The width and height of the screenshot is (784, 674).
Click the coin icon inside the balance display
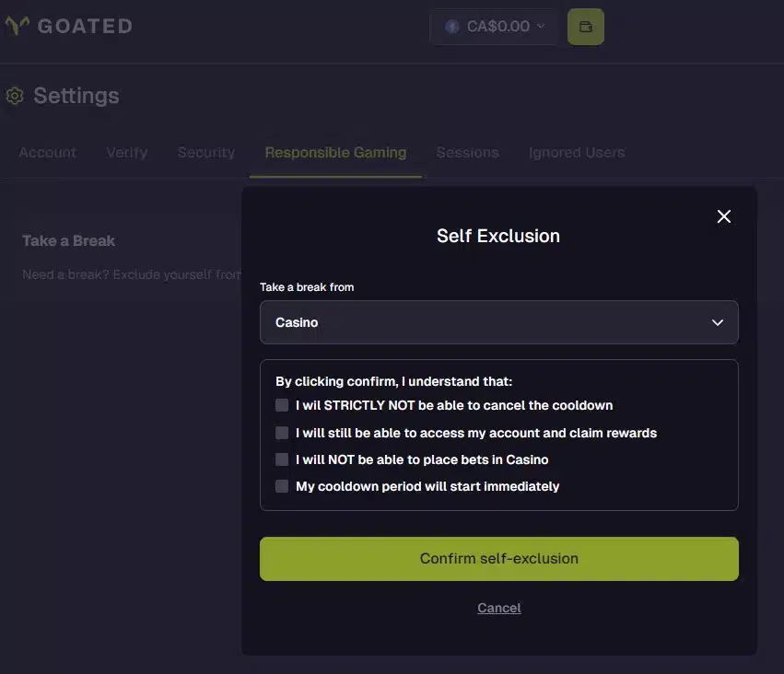pyautogui.click(x=451, y=27)
